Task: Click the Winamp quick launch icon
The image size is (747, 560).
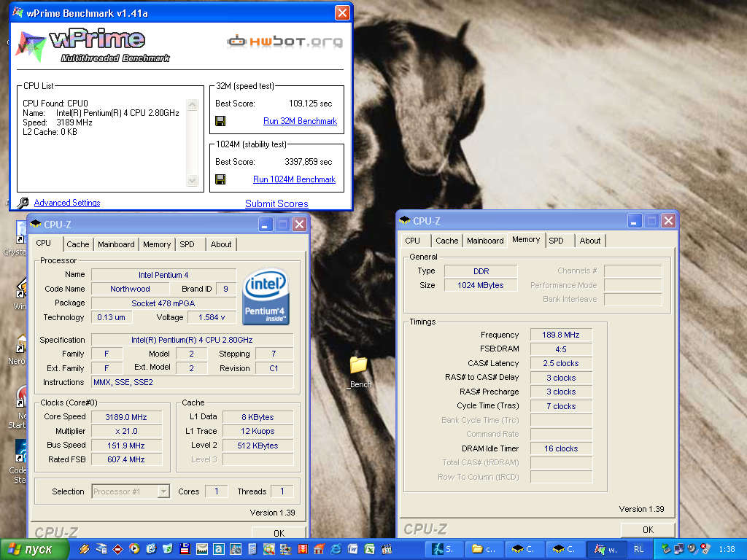Action: tap(85, 548)
